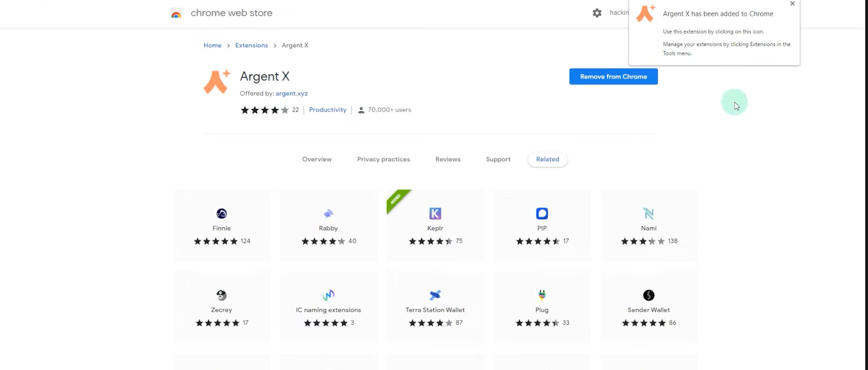Click the Argent X star rating

265,110
